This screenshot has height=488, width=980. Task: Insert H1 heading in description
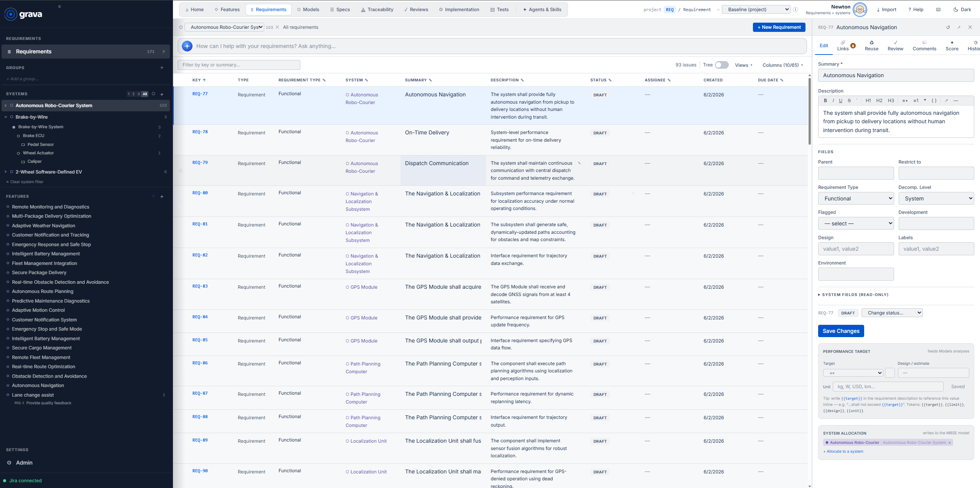pos(868,101)
